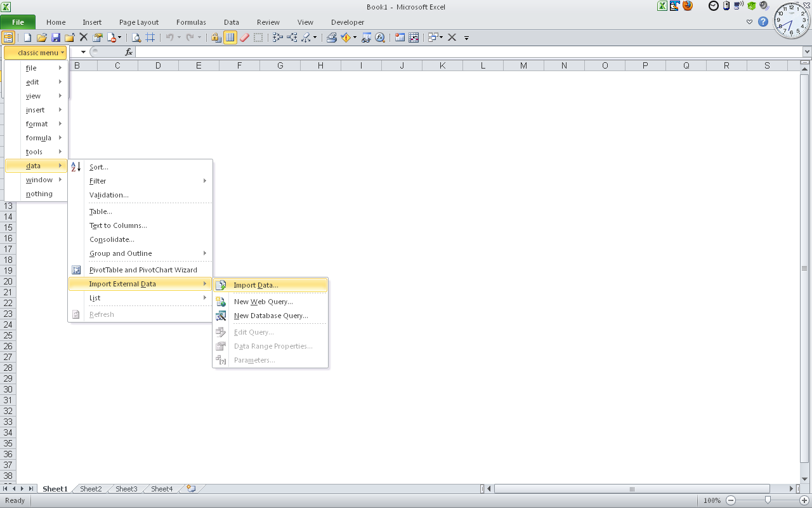Click the Open folder icon in the toolbar
The image size is (812, 508).
click(41, 37)
